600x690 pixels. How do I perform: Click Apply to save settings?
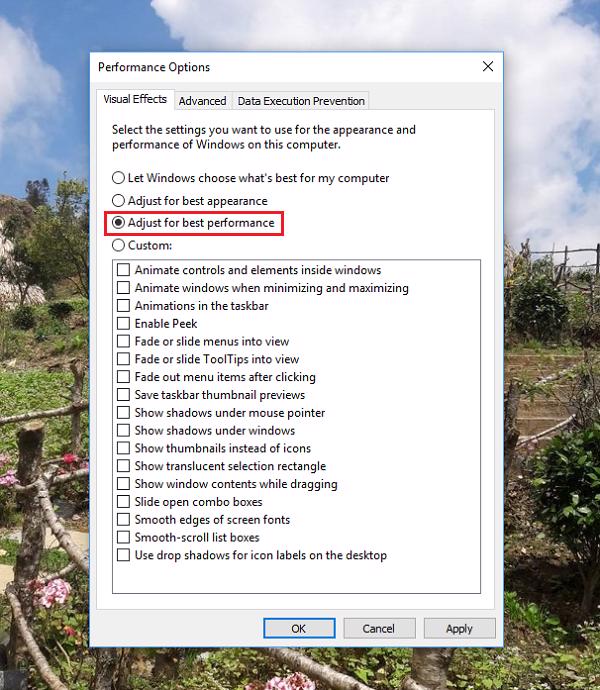(x=459, y=628)
